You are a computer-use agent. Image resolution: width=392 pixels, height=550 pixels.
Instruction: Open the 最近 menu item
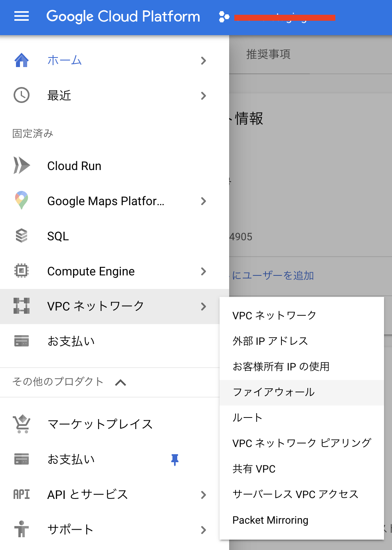[x=115, y=96]
